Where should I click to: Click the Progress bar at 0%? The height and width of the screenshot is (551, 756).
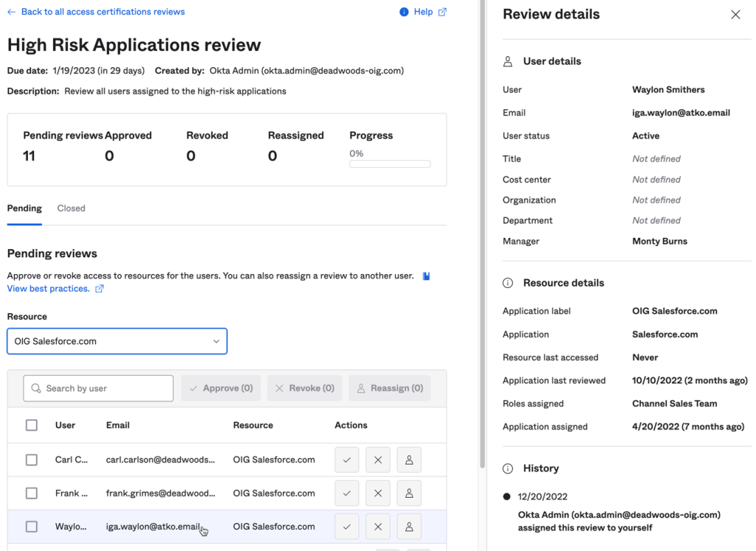click(x=390, y=164)
